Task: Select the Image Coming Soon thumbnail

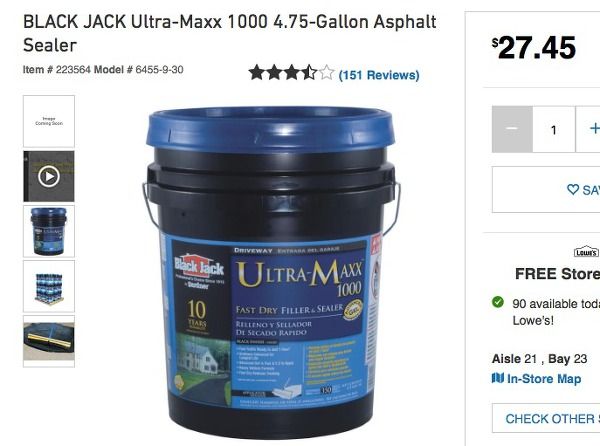Action: [x=49, y=121]
